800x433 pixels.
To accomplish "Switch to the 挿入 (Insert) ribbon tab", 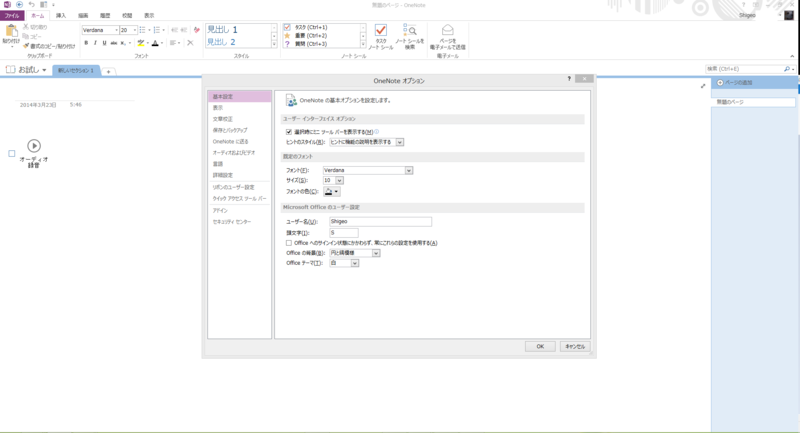I will click(61, 16).
